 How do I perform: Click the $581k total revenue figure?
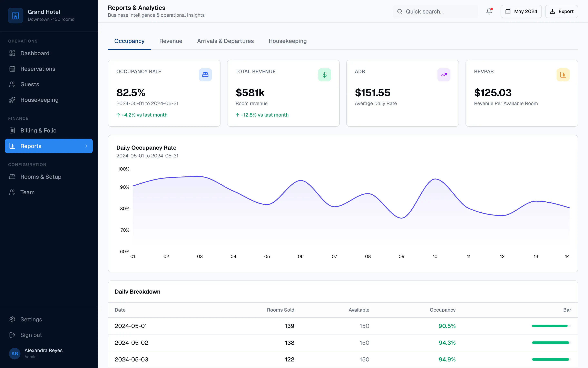(x=250, y=93)
